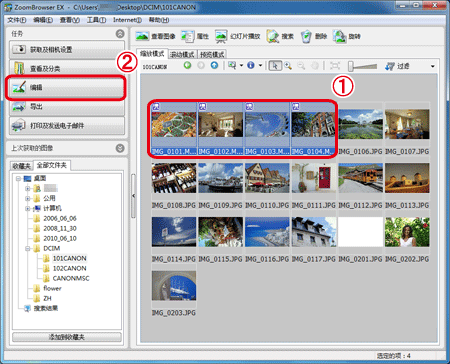Click the Rotate image toolbar icon

point(340,36)
